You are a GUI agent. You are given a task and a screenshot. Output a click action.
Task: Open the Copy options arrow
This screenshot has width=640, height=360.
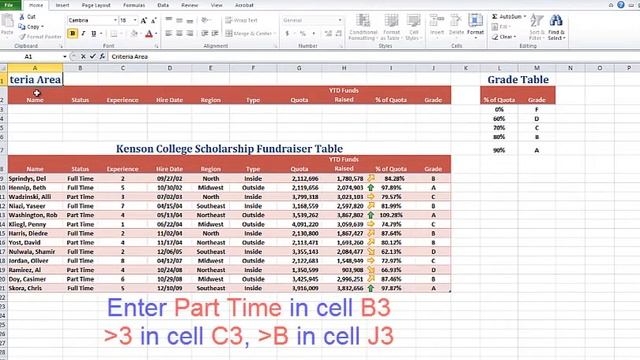(x=42, y=27)
